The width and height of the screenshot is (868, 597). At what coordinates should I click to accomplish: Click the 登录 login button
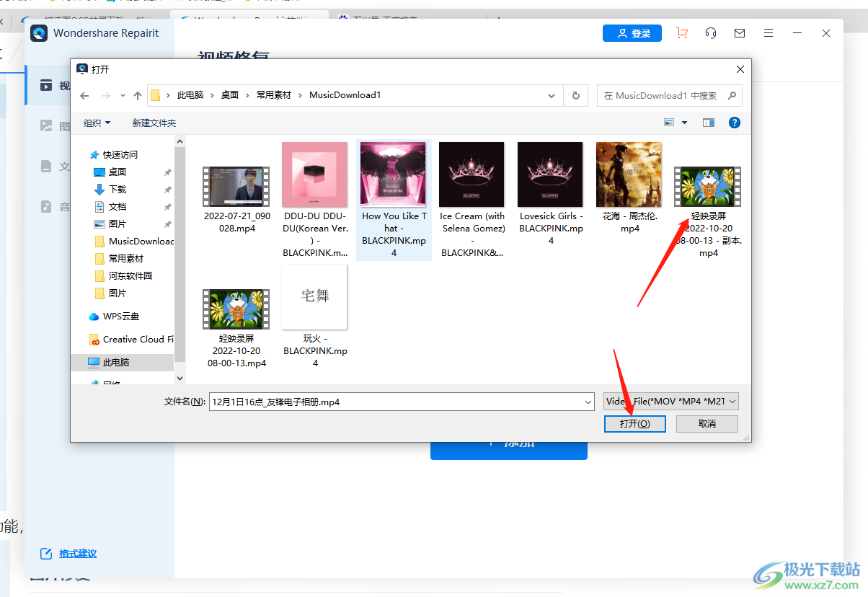(632, 33)
